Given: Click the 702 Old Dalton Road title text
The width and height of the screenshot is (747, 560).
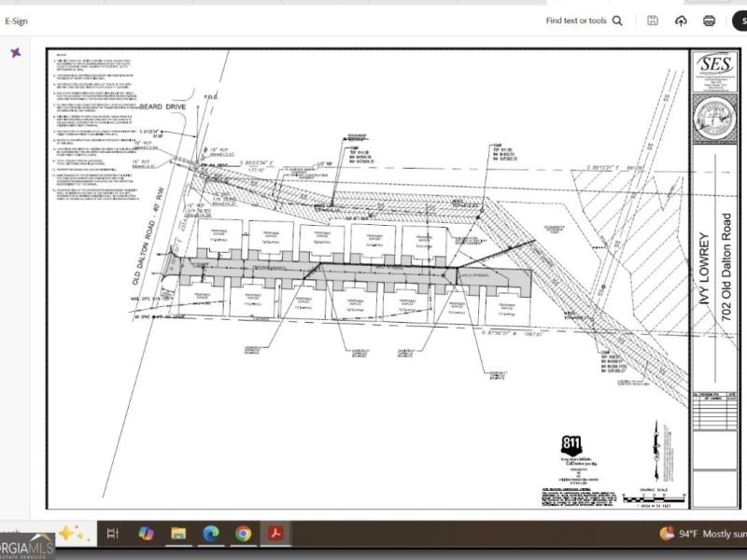Looking at the screenshot, I should 726,267.
